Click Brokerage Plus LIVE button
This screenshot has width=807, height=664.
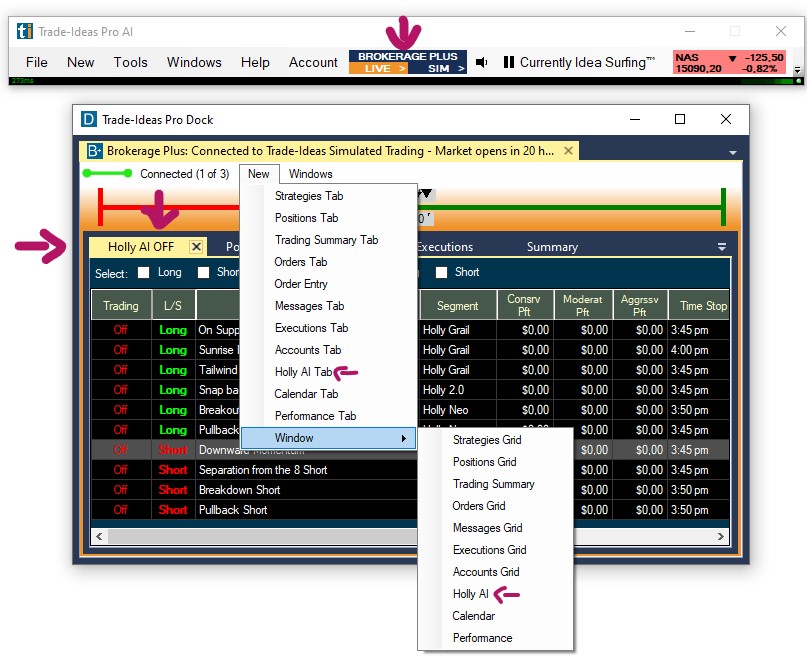point(378,68)
